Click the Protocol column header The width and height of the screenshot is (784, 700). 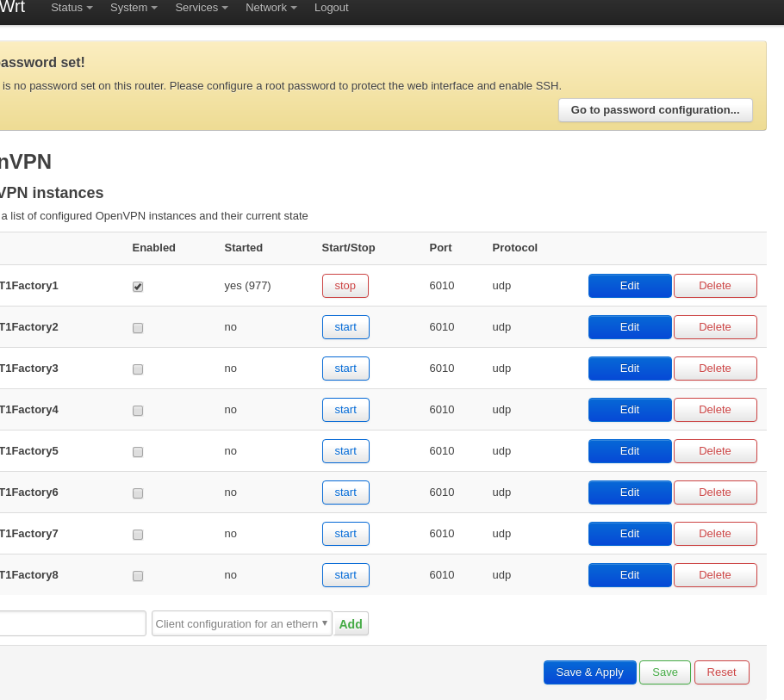point(514,248)
